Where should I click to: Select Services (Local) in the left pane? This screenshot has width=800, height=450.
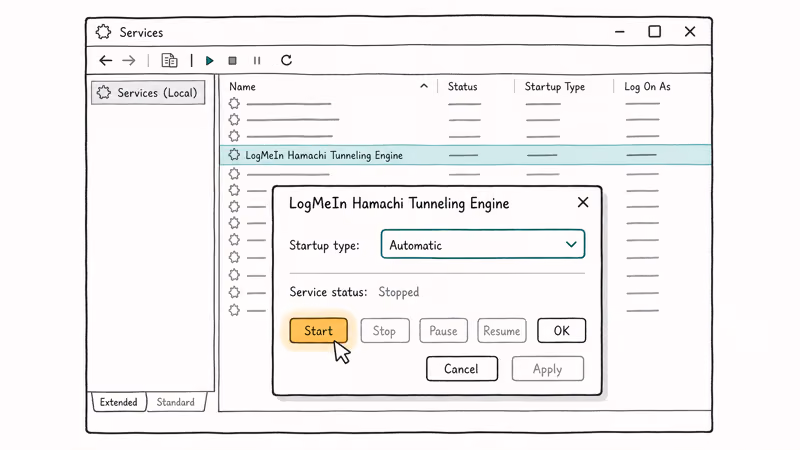tap(148, 92)
